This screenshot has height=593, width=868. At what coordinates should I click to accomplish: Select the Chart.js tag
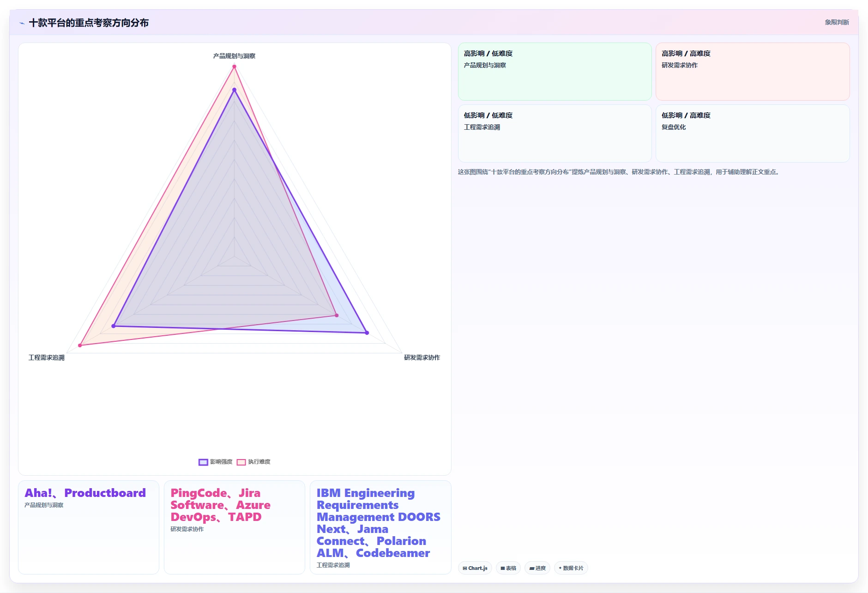pos(475,568)
